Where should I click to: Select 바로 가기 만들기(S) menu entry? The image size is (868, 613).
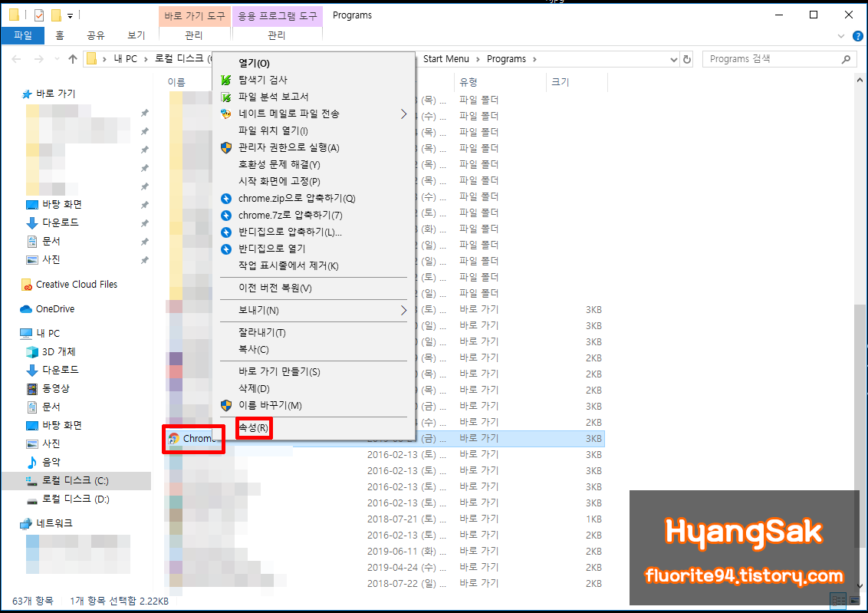(x=279, y=371)
